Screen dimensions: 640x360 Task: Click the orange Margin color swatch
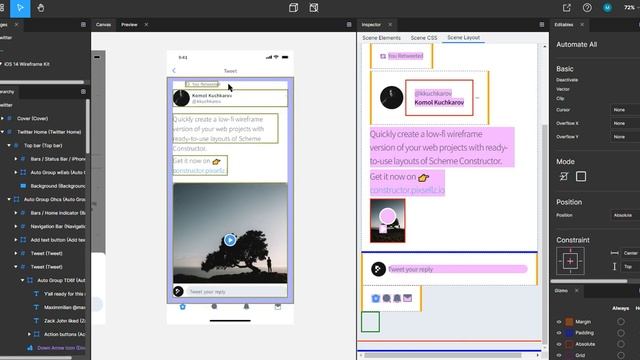point(569,322)
